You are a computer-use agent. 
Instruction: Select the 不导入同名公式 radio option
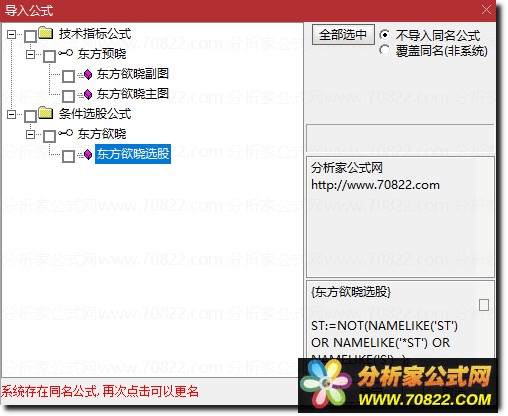(x=384, y=34)
